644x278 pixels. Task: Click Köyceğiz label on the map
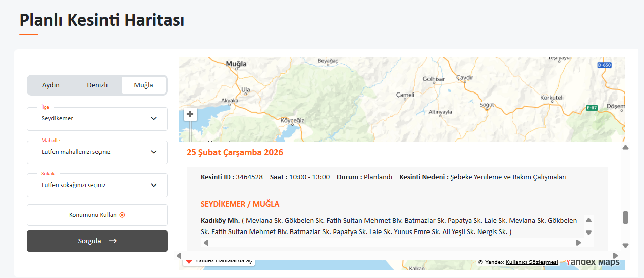pos(293,121)
